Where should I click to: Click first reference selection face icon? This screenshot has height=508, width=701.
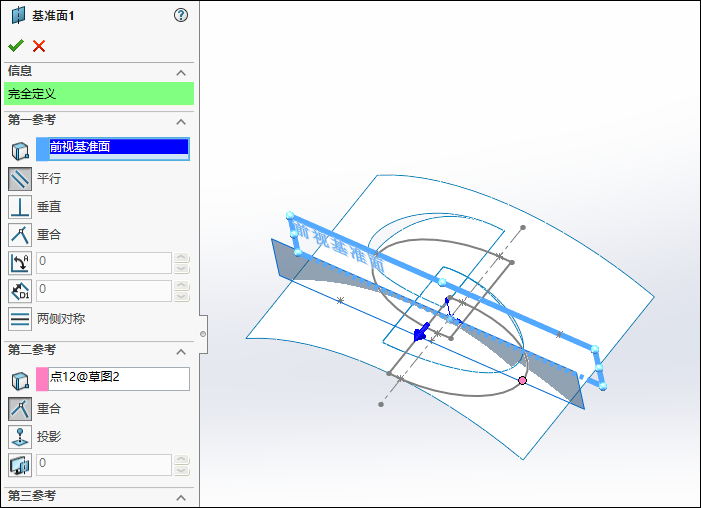click(20, 151)
